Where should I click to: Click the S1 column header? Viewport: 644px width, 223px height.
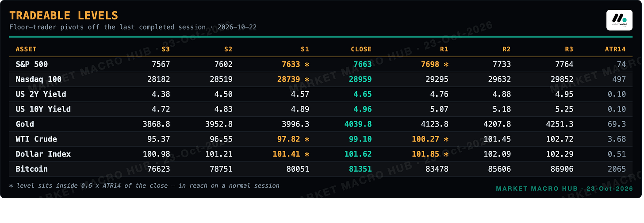(305, 49)
